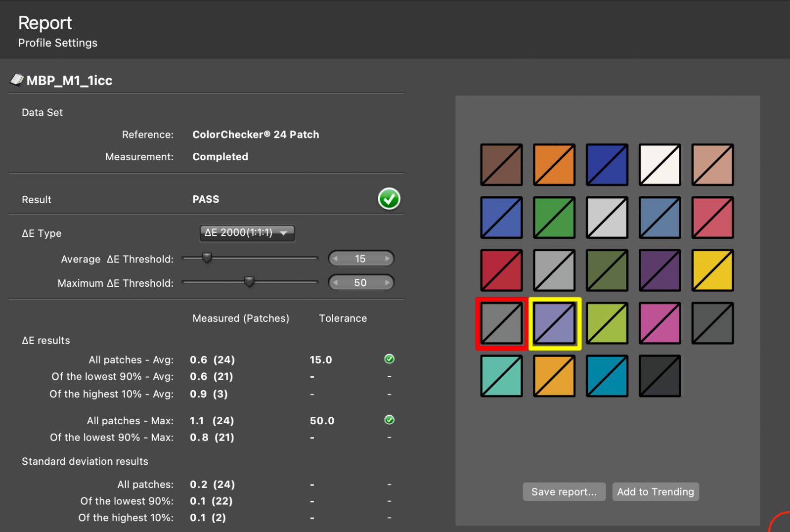Click the All patches Avg green check
The image size is (790, 532).
tap(389, 359)
